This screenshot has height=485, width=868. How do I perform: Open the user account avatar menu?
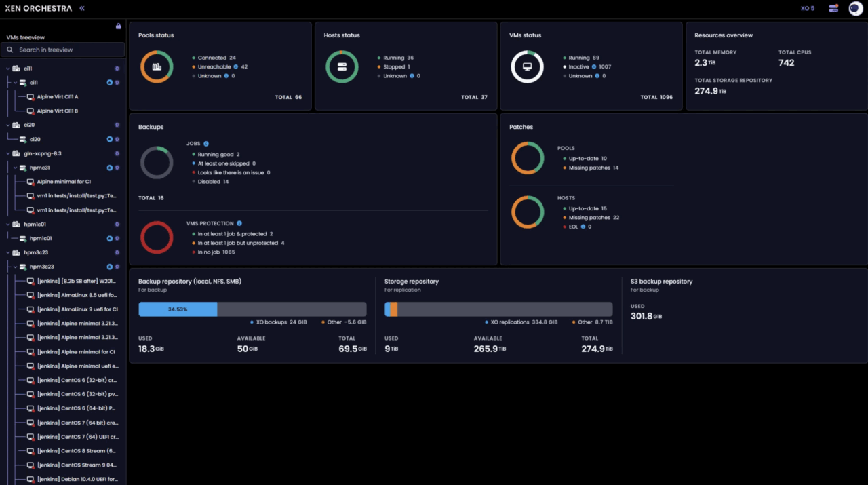pyautogui.click(x=855, y=9)
